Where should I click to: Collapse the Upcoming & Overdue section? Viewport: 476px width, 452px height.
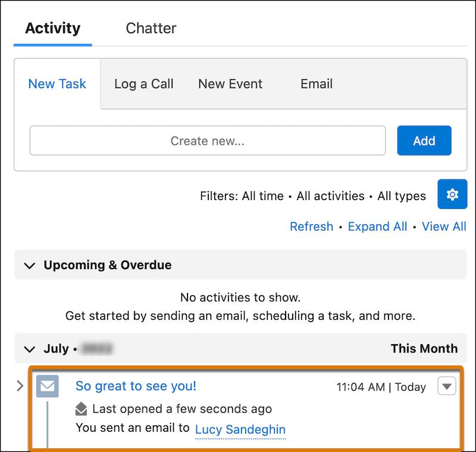[30, 265]
